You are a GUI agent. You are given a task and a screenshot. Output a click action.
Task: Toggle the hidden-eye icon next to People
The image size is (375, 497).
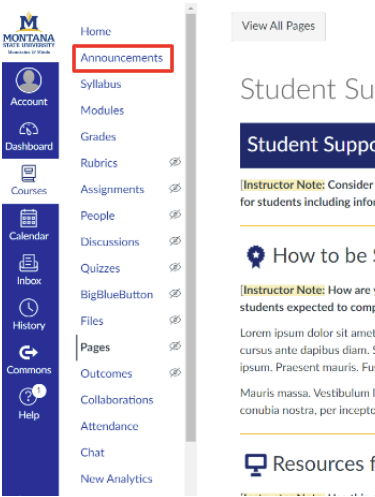coord(175,215)
